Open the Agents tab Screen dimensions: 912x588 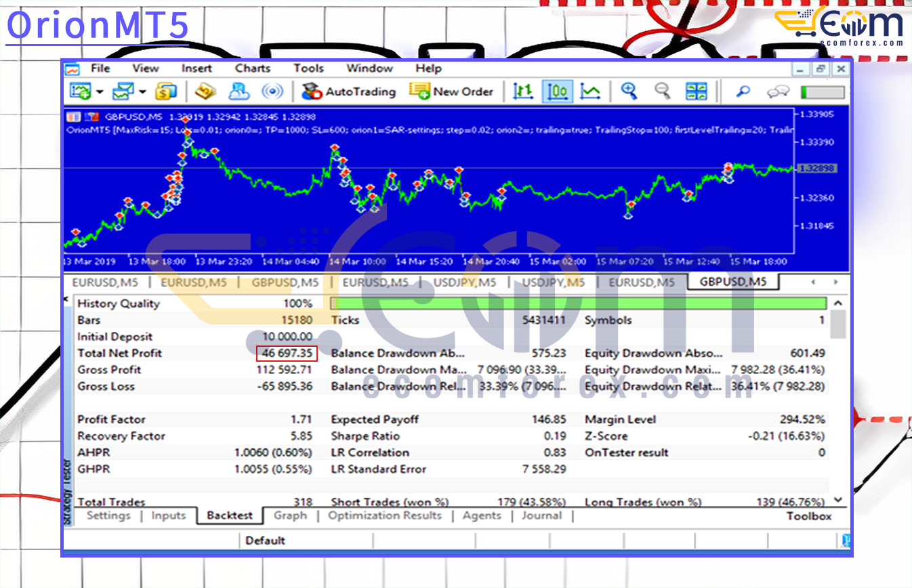click(482, 516)
